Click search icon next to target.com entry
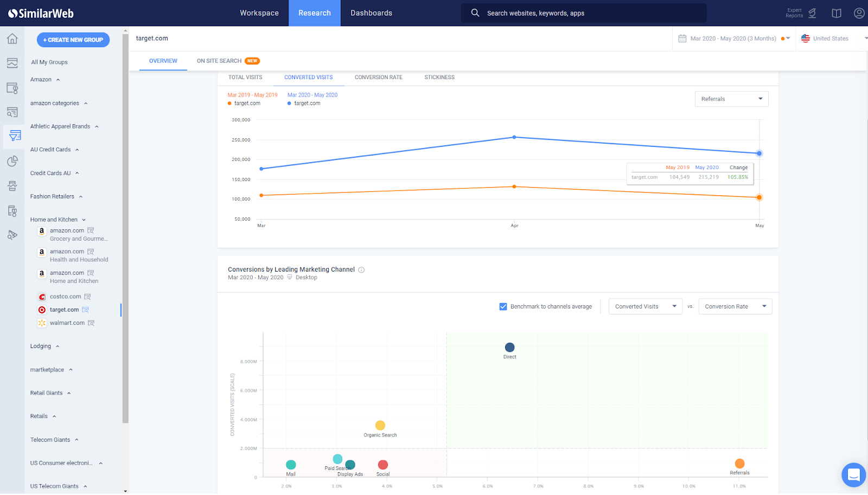Image resolution: width=868 pixels, height=495 pixels. point(85,310)
